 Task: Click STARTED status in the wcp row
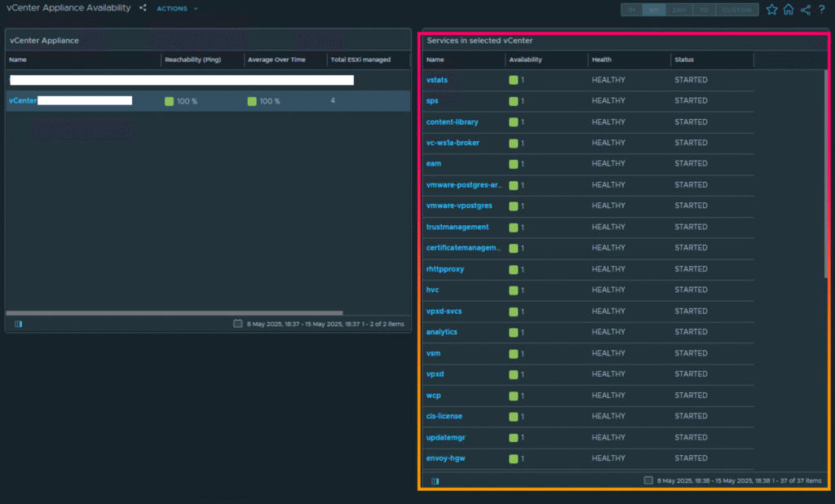tap(691, 396)
